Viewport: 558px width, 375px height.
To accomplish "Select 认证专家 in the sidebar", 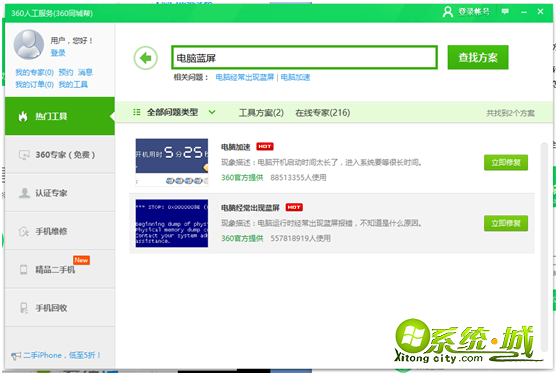I will point(60,193).
